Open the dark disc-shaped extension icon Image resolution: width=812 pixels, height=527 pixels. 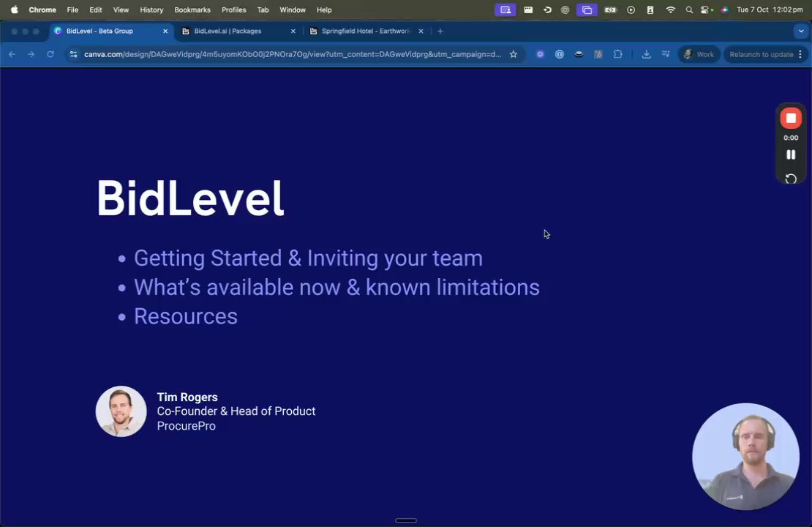pos(579,54)
